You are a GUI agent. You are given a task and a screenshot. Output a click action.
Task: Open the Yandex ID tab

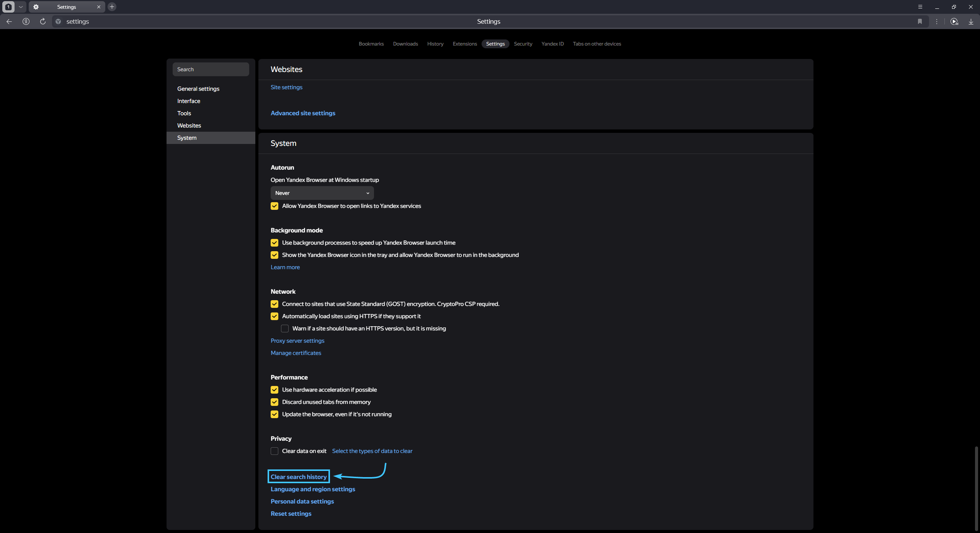pyautogui.click(x=552, y=44)
